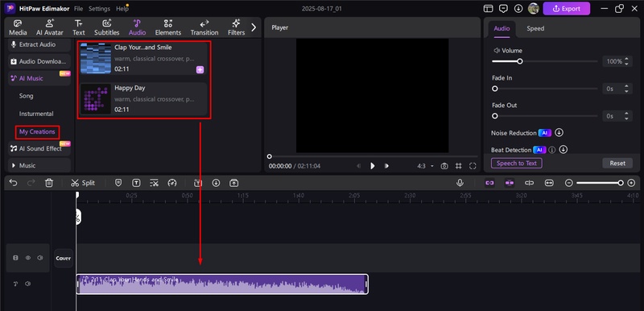Open the Settings menu
Image resolution: width=644 pixels, height=311 pixels.
99,9
